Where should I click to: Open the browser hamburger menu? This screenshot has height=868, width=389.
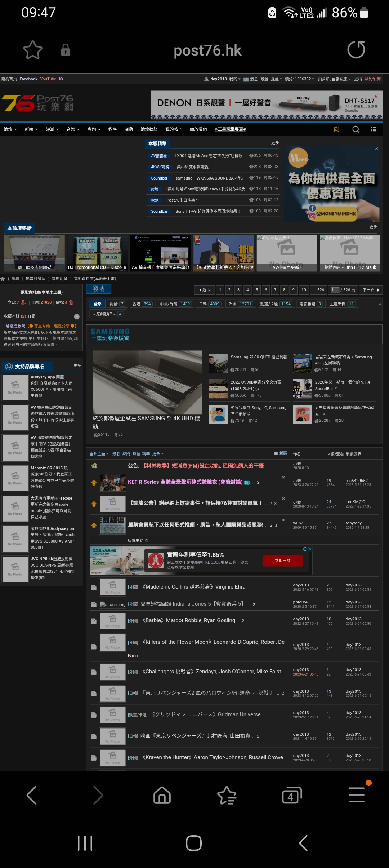(x=357, y=795)
